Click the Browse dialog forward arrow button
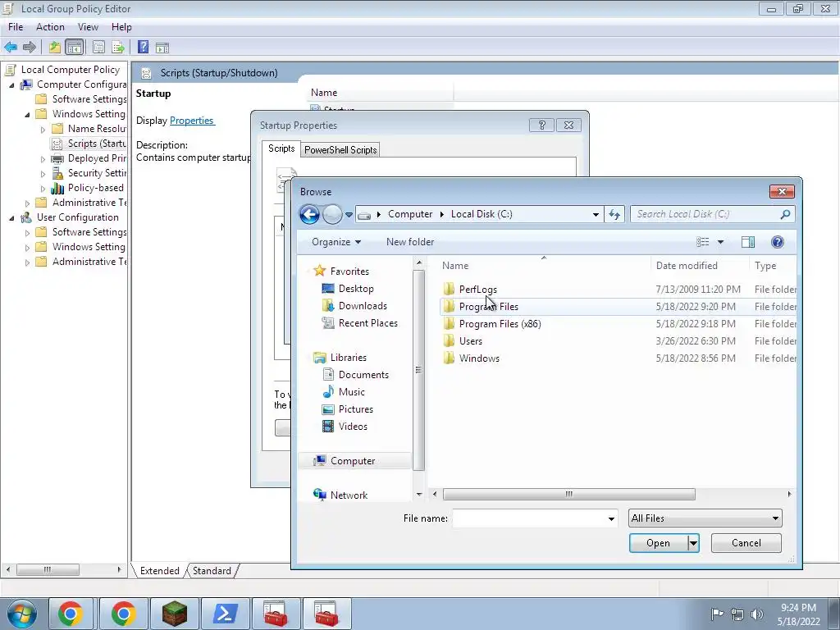Screen dimensions: 840x630 [332, 214]
